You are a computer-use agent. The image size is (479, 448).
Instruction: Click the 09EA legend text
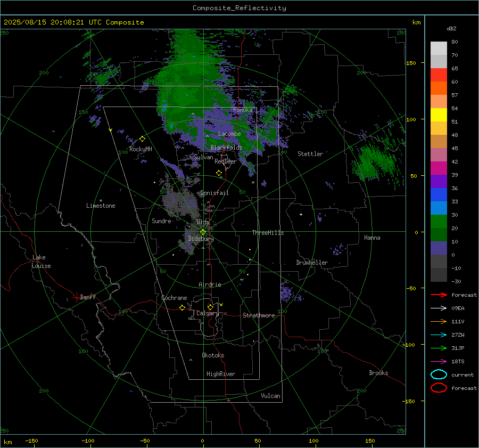[458, 308]
